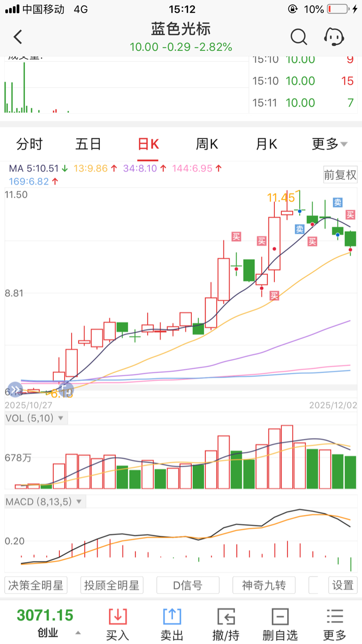Tap the topmost blue 卖 signal marker

(337, 202)
